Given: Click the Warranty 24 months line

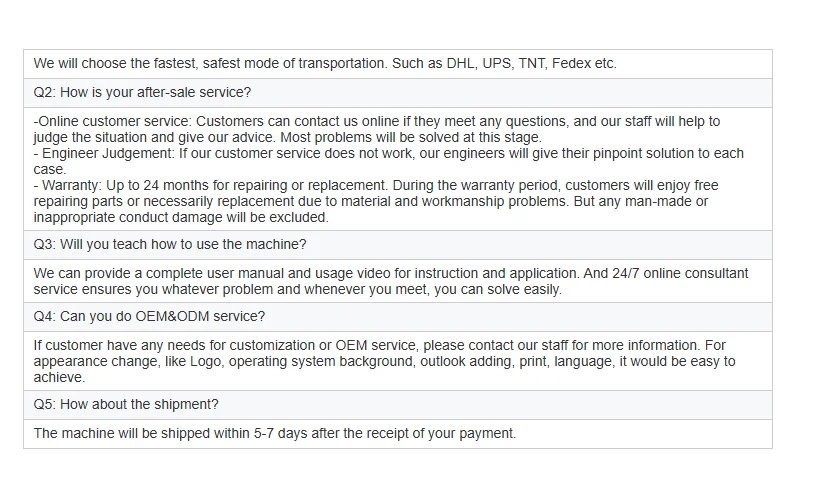Looking at the screenshot, I should point(376,201).
